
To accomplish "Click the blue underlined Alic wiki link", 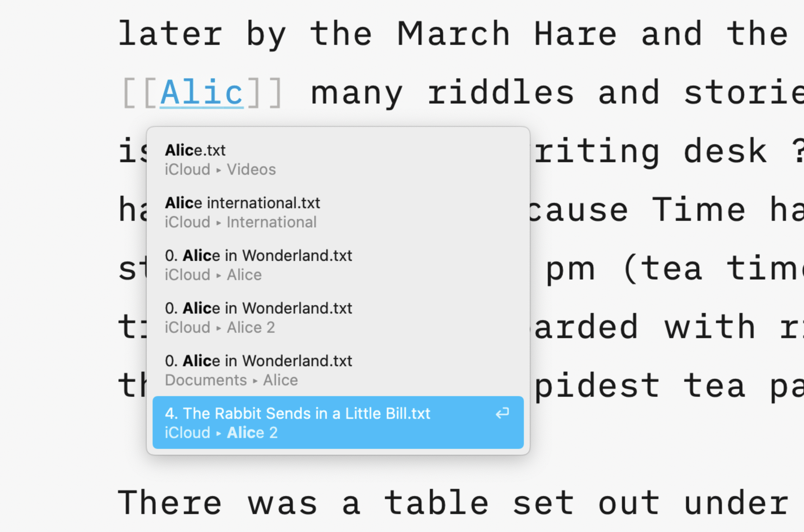I will [x=201, y=93].
